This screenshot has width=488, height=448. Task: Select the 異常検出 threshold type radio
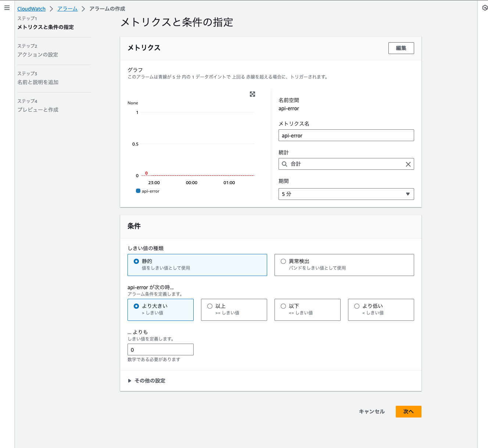pyautogui.click(x=283, y=261)
